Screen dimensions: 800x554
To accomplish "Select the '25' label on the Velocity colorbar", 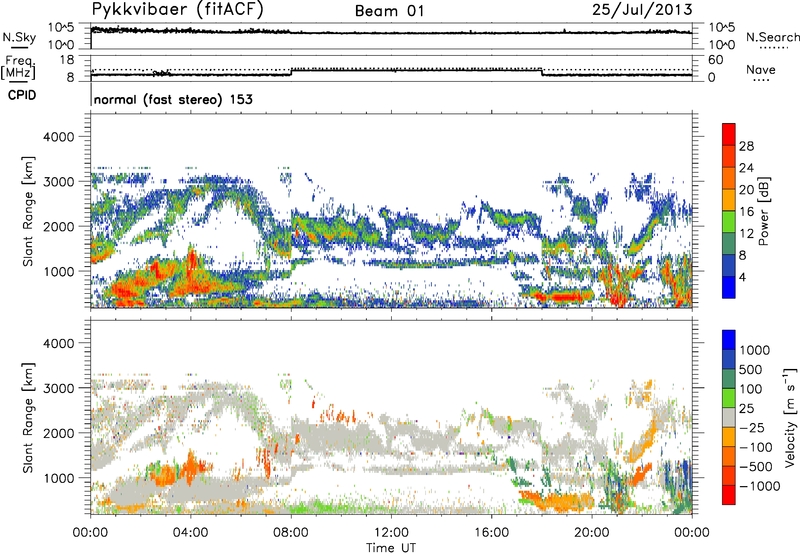I will click(x=747, y=408).
